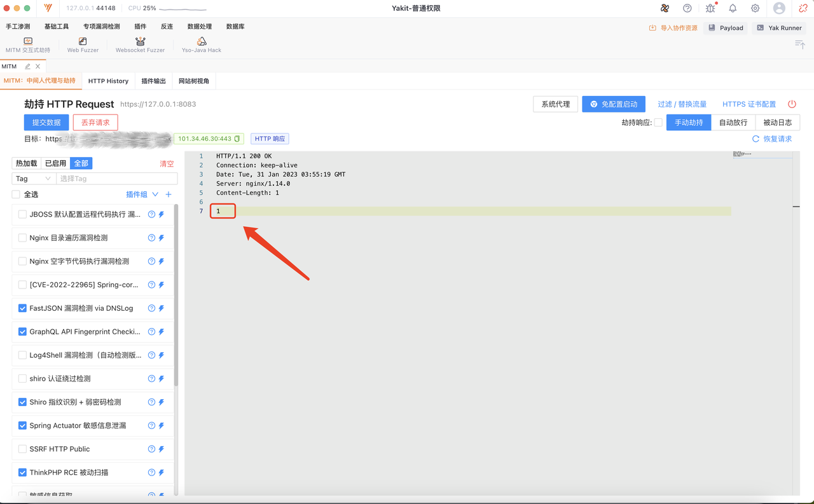The width and height of the screenshot is (814, 504).
Task: Click the red broken-link connection icon
Action: click(803, 8)
